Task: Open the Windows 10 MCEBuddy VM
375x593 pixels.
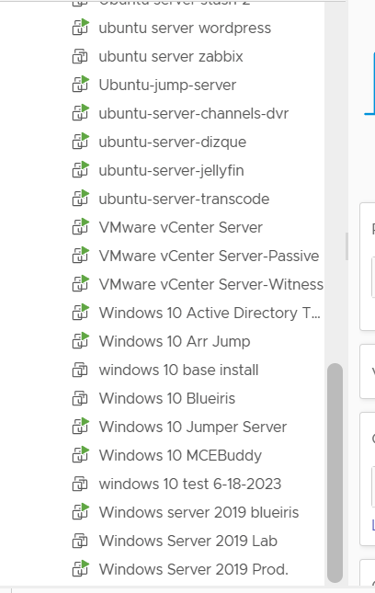Action: (180, 456)
